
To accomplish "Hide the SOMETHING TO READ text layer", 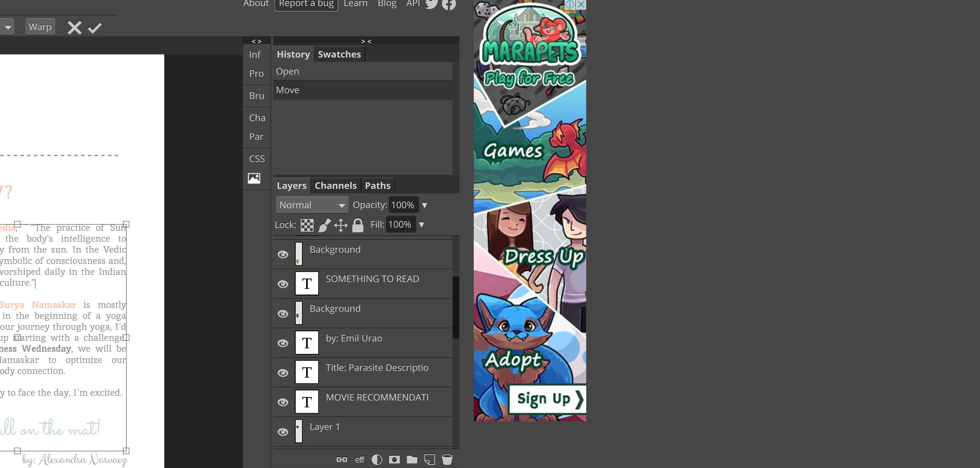I will point(283,284).
